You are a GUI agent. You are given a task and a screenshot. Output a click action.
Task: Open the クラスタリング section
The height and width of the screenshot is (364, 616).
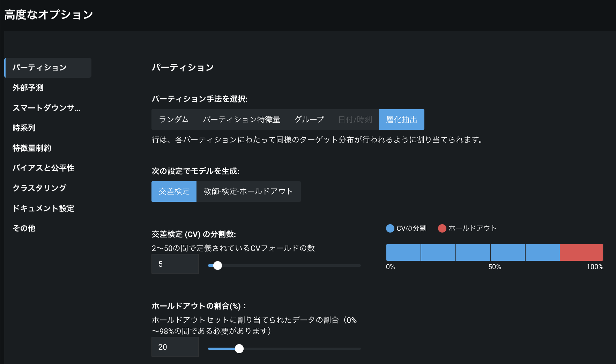point(39,188)
